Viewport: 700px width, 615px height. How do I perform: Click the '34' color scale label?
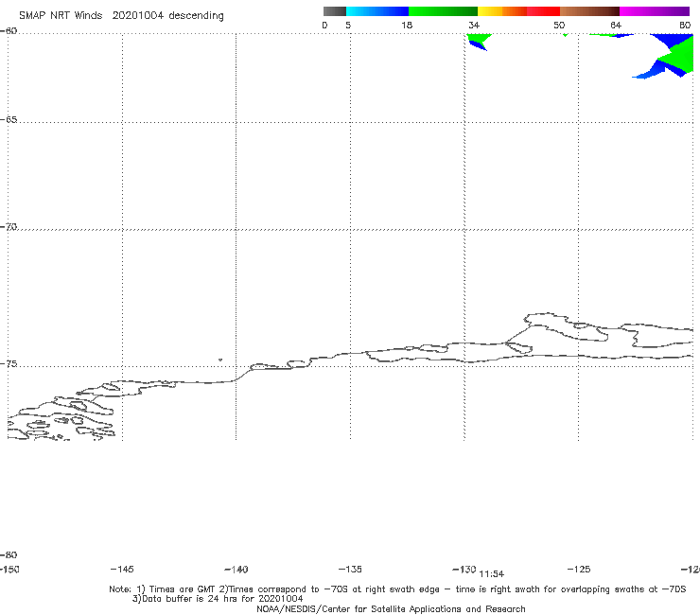(474, 25)
